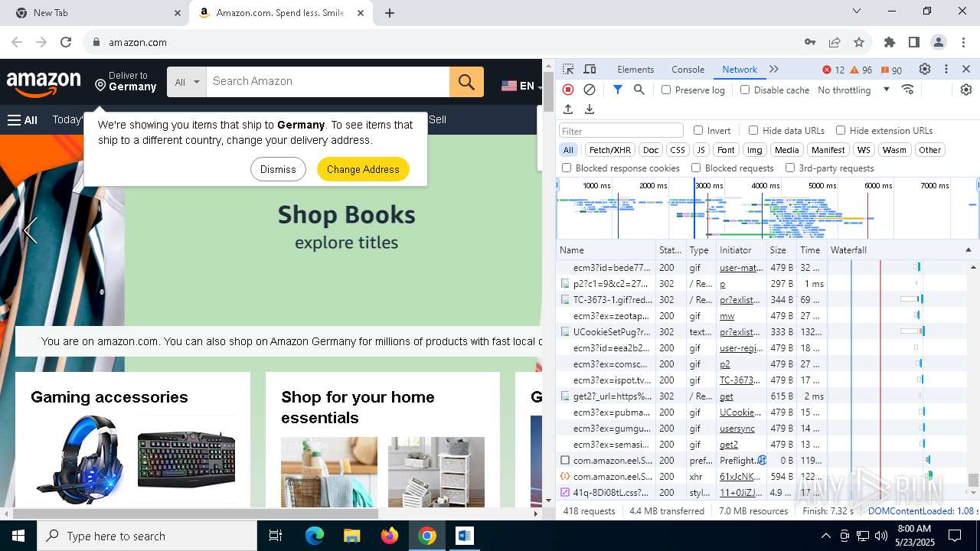Viewport: 980px width, 551px height.
Task: Show the 90 issues count
Action: click(891, 70)
